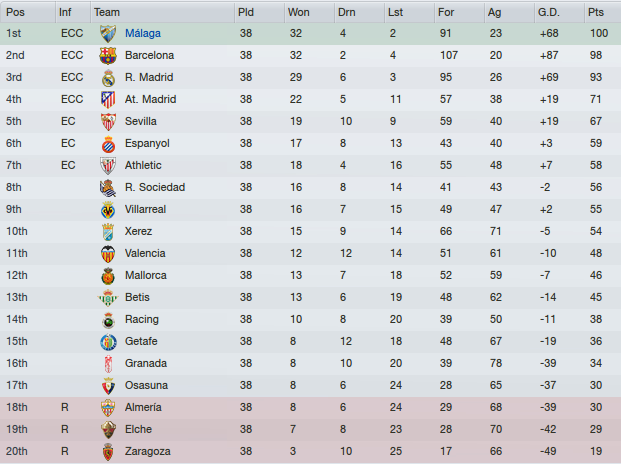Open the Sevilla crest icon
The image size is (621, 464).
click(x=108, y=122)
